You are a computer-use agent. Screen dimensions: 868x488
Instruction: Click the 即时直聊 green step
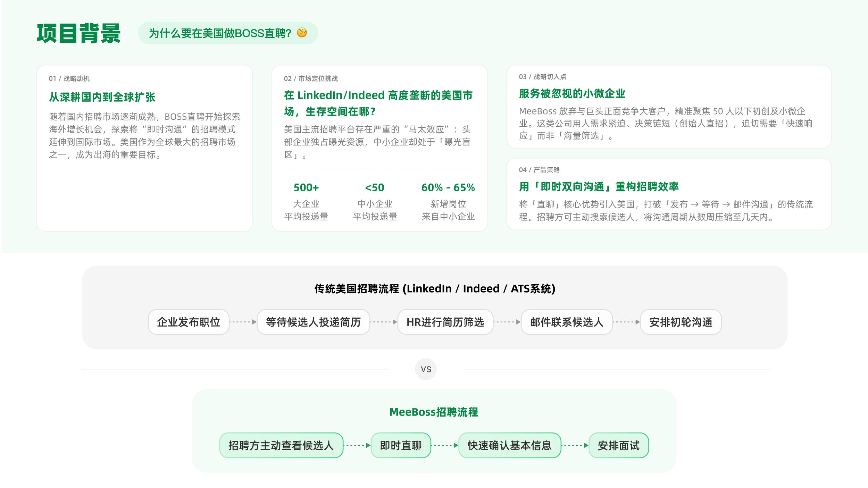click(x=401, y=445)
